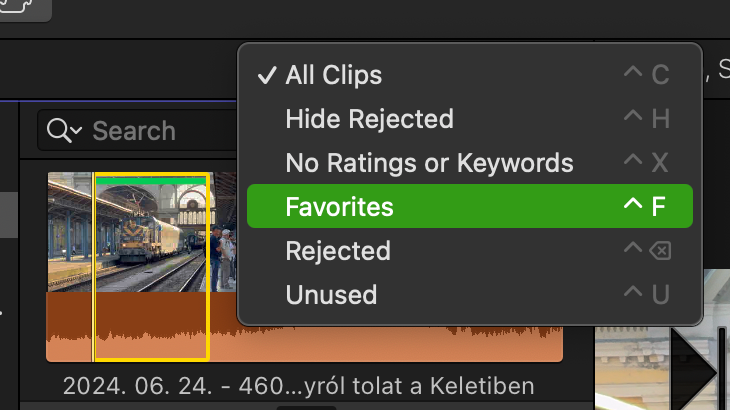This screenshot has width=730, height=410.
Task: Select the highlighted Favorites filter entry
Action: click(x=470, y=206)
